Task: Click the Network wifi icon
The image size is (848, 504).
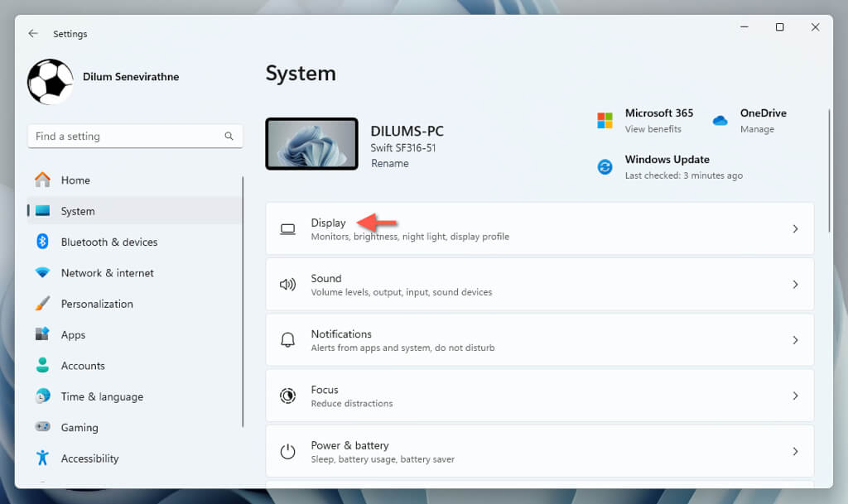Action: point(42,272)
